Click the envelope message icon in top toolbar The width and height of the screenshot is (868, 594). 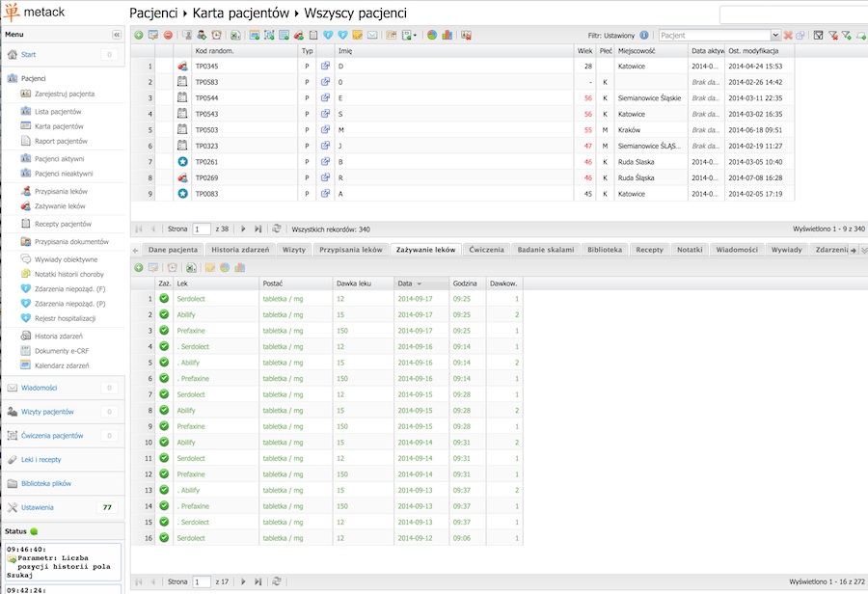point(372,35)
